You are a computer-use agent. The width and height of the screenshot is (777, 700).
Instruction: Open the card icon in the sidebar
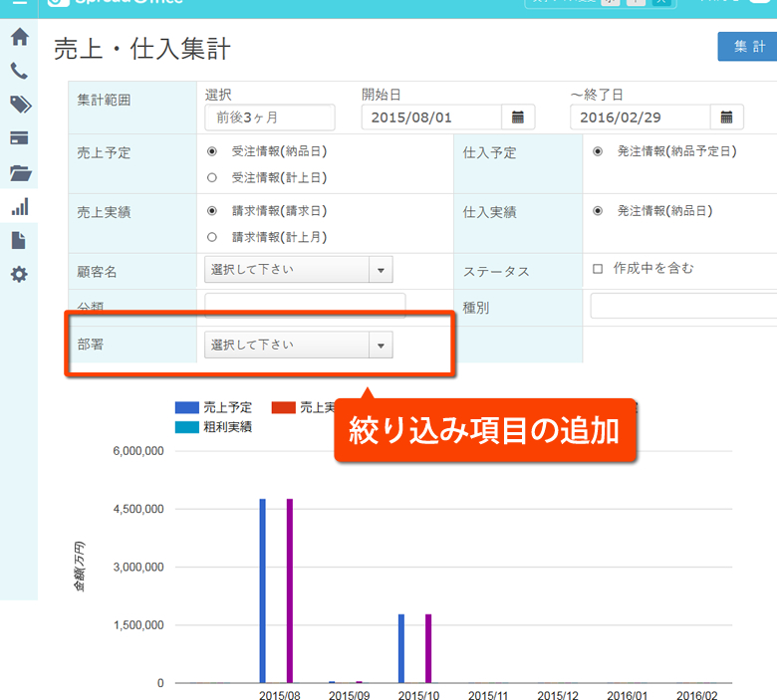19,138
